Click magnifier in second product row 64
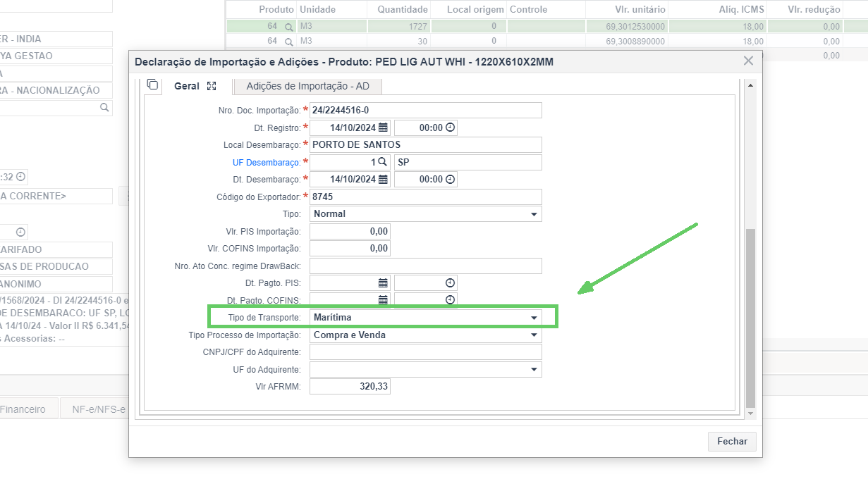868x491 pixels. 288,42
